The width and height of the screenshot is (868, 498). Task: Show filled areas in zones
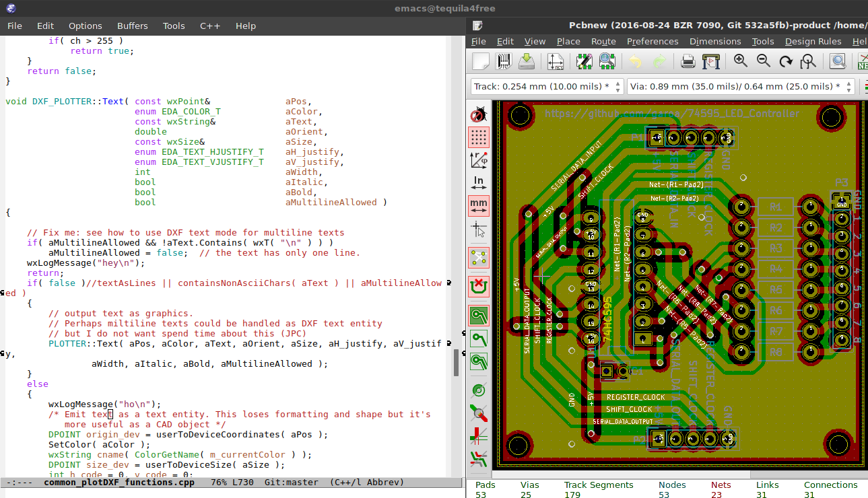tap(479, 315)
